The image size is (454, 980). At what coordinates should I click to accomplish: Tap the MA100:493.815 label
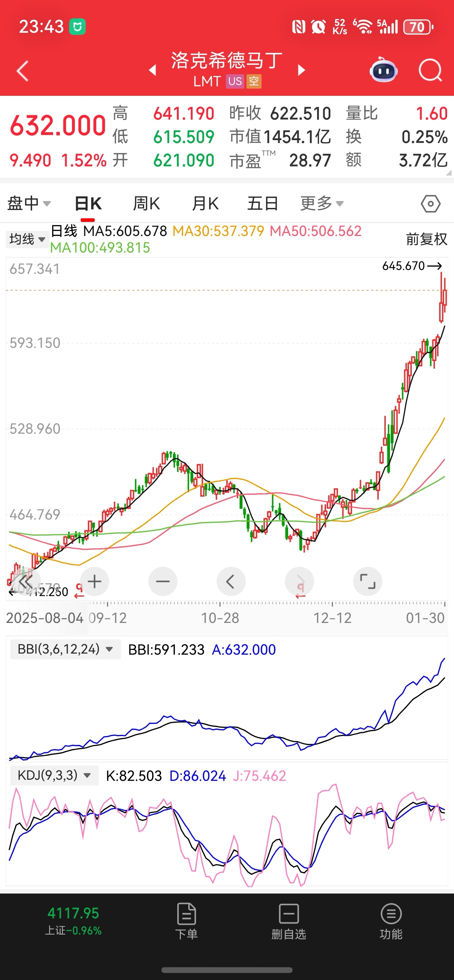click(100, 248)
